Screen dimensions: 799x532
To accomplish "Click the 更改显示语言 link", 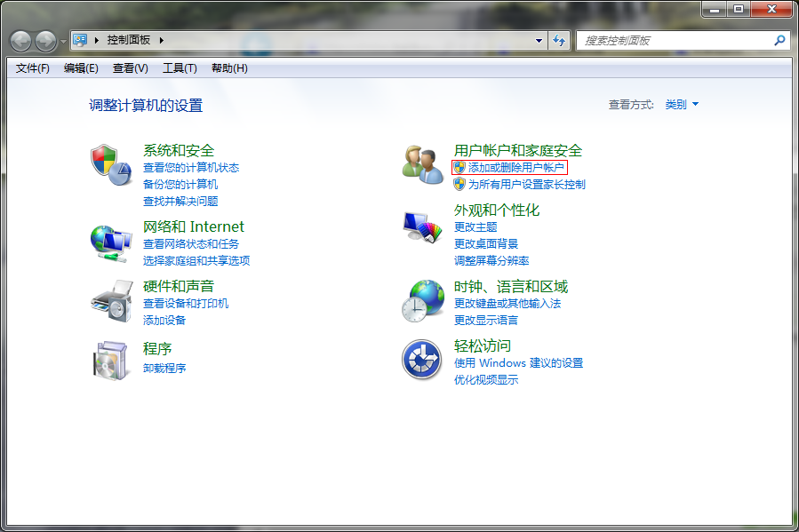I will [x=486, y=321].
